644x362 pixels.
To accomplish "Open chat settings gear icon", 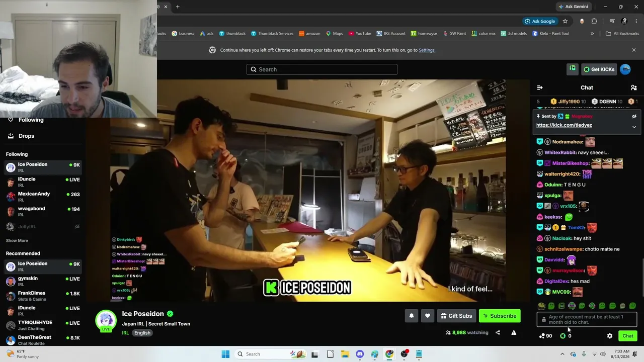I will click(x=610, y=336).
